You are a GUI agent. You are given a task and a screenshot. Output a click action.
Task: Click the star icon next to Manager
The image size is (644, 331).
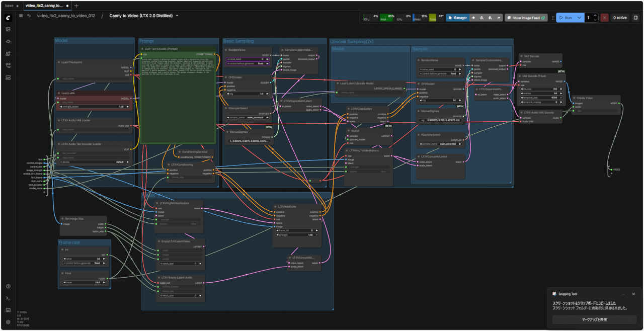click(473, 18)
